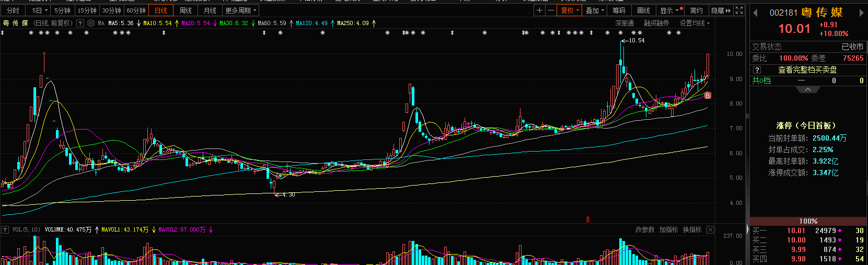This screenshot has height=265, width=868.
Task: Click the MA20:5.54 magenta indicator label
Action: [195, 23]
